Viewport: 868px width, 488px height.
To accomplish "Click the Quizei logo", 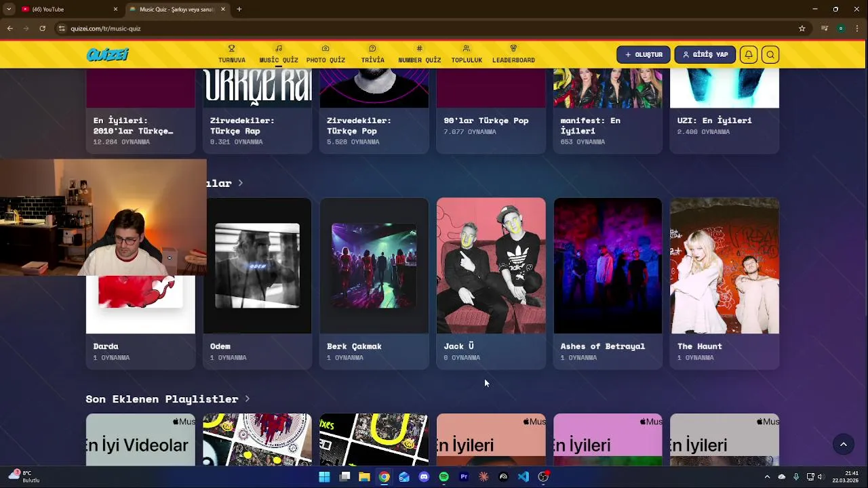I will tap(107, 55).
